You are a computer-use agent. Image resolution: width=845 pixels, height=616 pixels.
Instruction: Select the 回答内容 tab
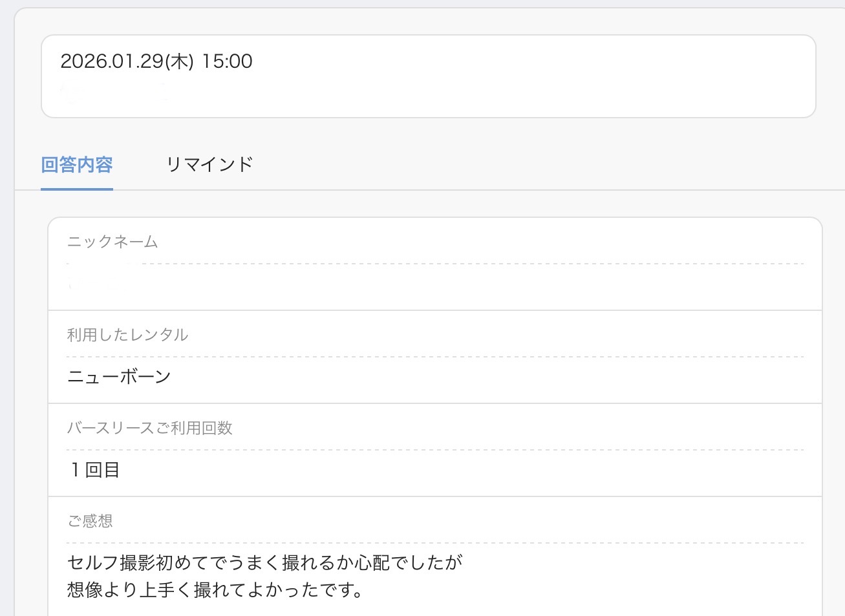pos(77,165)
